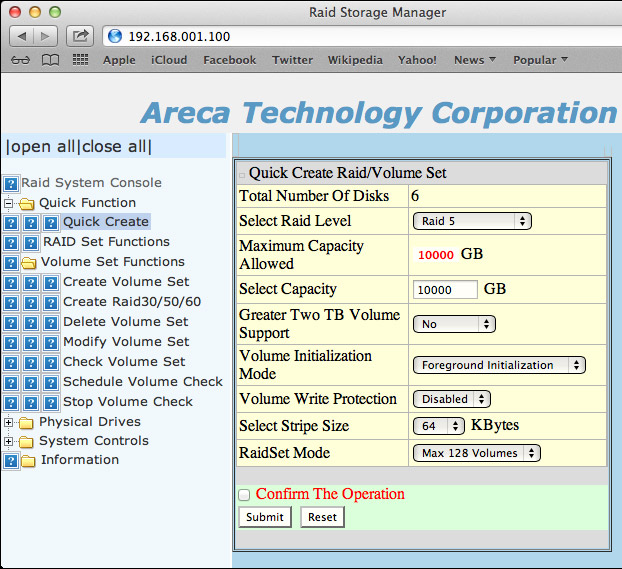Click the Reset button

click(322, 517)
